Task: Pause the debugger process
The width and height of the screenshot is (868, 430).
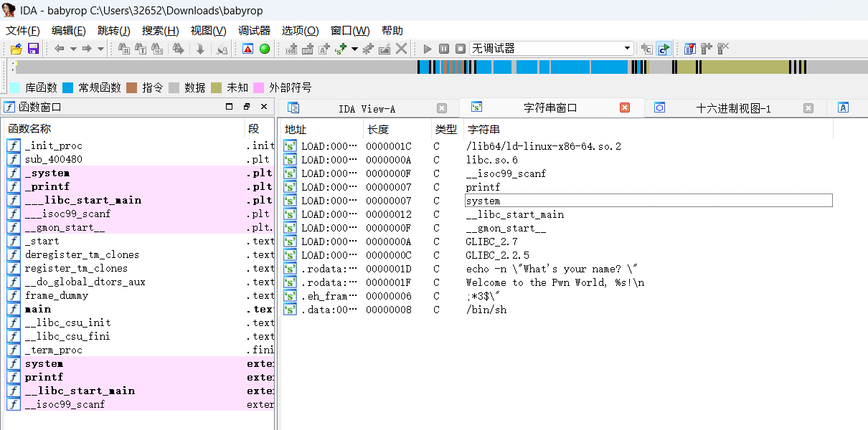Action: pos(444,49)
